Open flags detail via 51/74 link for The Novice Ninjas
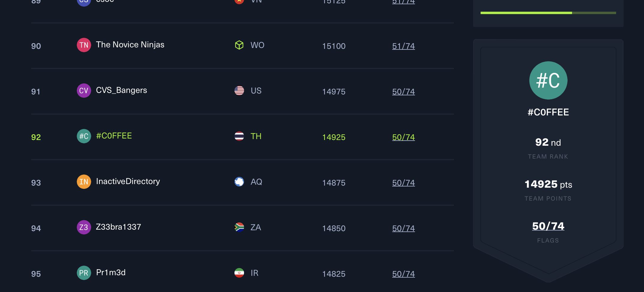644x292 pixels. [x=403, y=46]
